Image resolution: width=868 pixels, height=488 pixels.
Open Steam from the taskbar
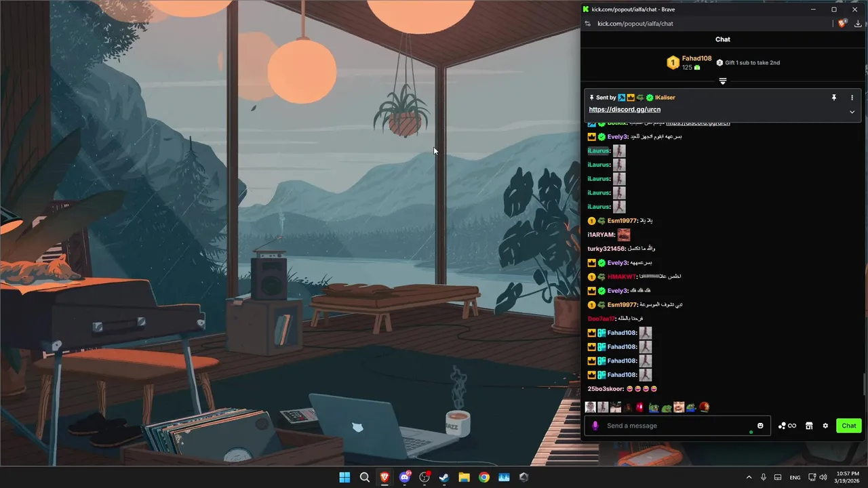point(444,477)
